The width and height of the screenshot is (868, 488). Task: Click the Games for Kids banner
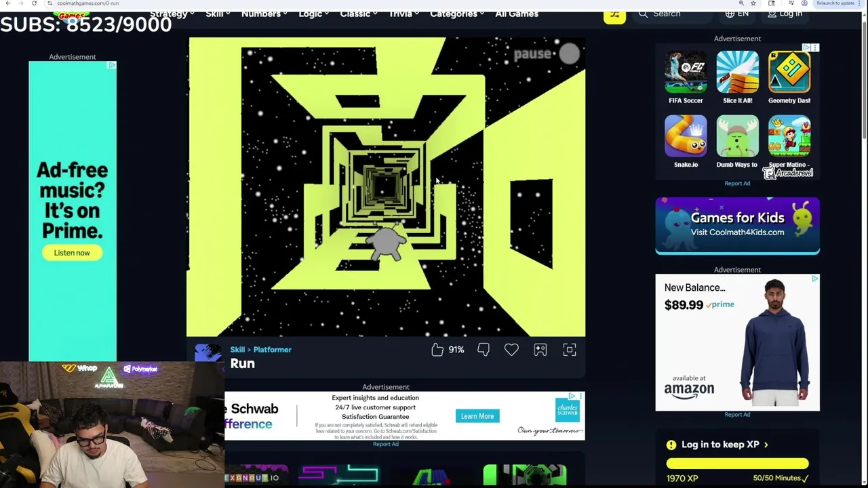click(x=737, y=226)
